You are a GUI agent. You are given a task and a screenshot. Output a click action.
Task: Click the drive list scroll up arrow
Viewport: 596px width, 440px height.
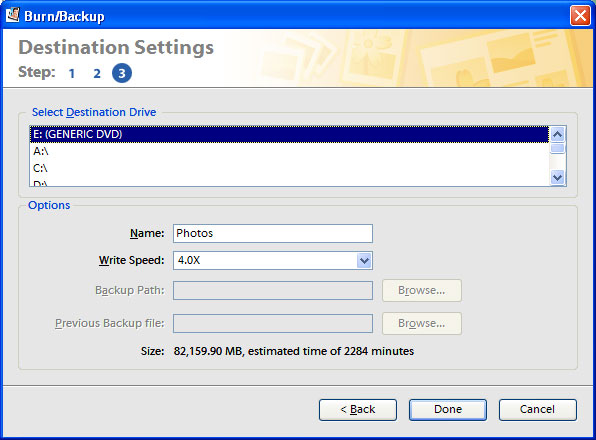(558, 134)
